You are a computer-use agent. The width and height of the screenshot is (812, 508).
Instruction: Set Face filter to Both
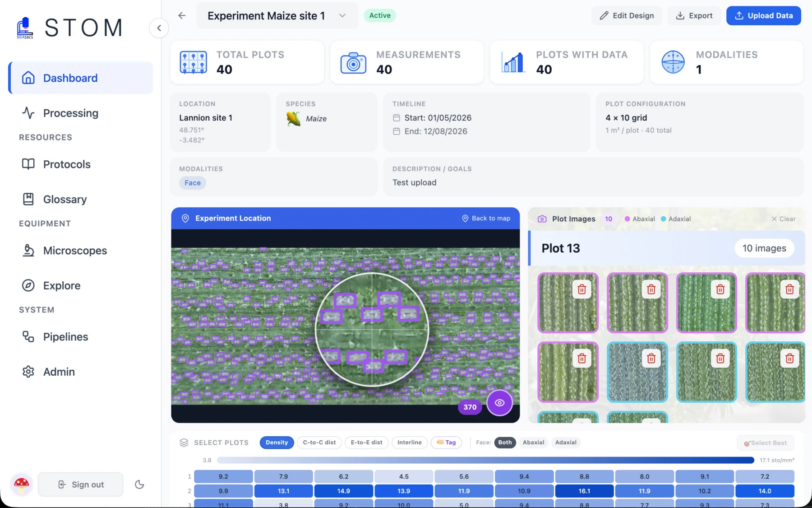tap(505, 443)
